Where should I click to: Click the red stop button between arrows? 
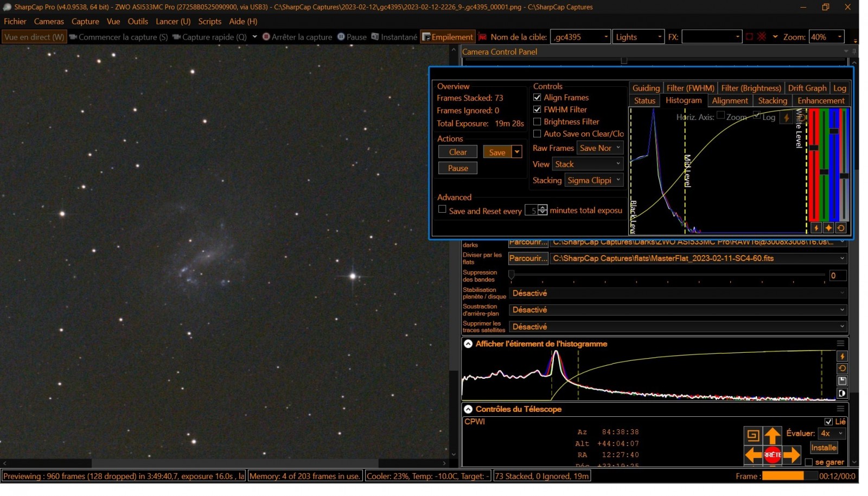[x=773, y=455]
